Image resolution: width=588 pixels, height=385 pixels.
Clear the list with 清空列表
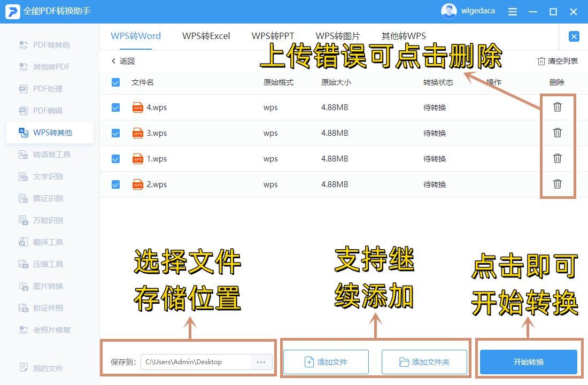pyautogui.click(x=558, y=61)
